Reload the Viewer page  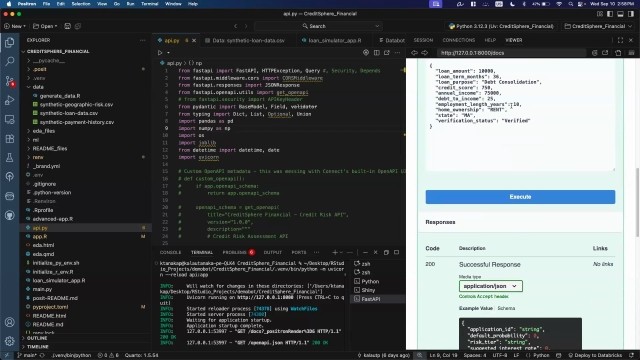pyautogui.click(x=594, y=53)
